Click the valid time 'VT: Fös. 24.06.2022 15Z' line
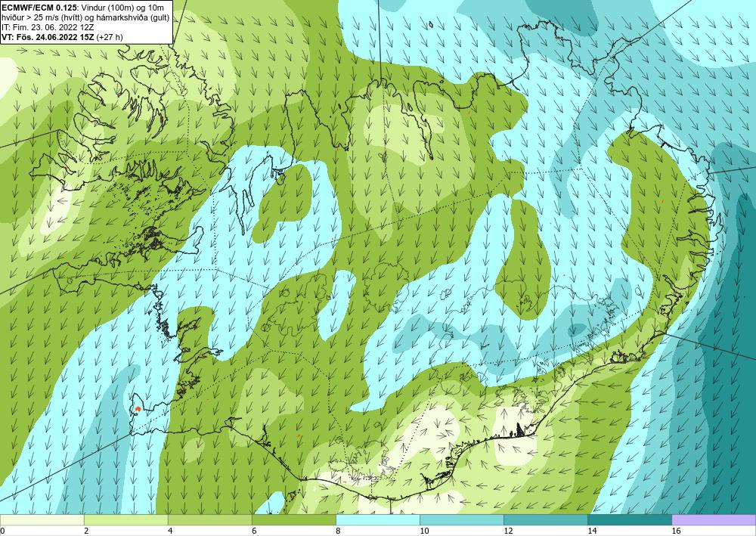756x536 pixels. click(x=48, y=37)
